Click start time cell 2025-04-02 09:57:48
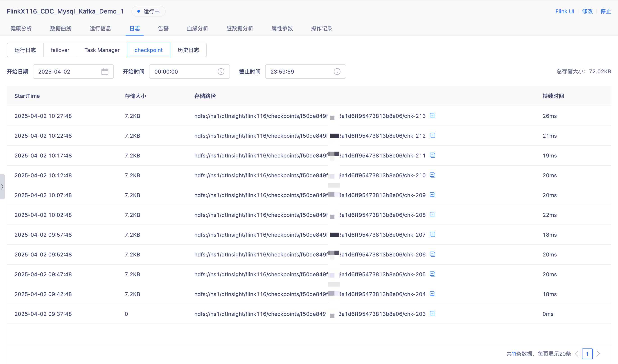 coord(43,235)
